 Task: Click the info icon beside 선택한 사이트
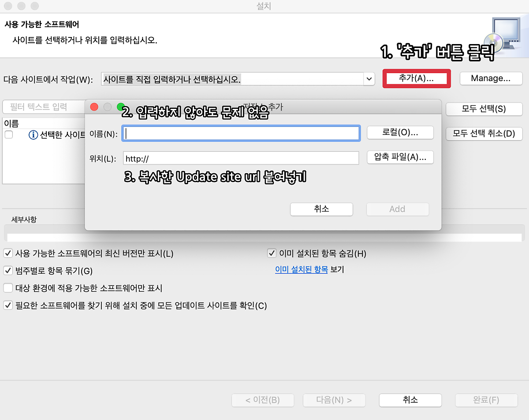(33, 135)
